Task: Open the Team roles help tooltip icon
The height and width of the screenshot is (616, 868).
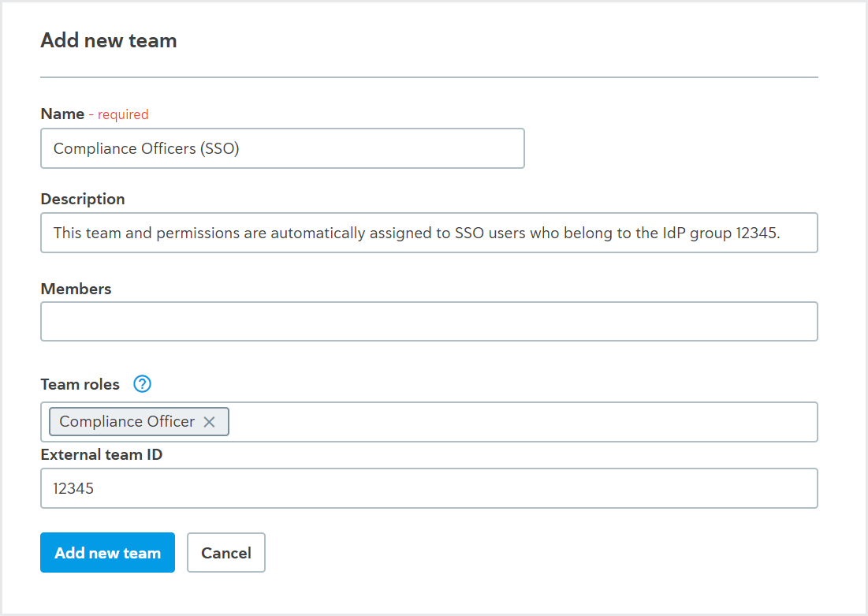Action: (142, 384)
